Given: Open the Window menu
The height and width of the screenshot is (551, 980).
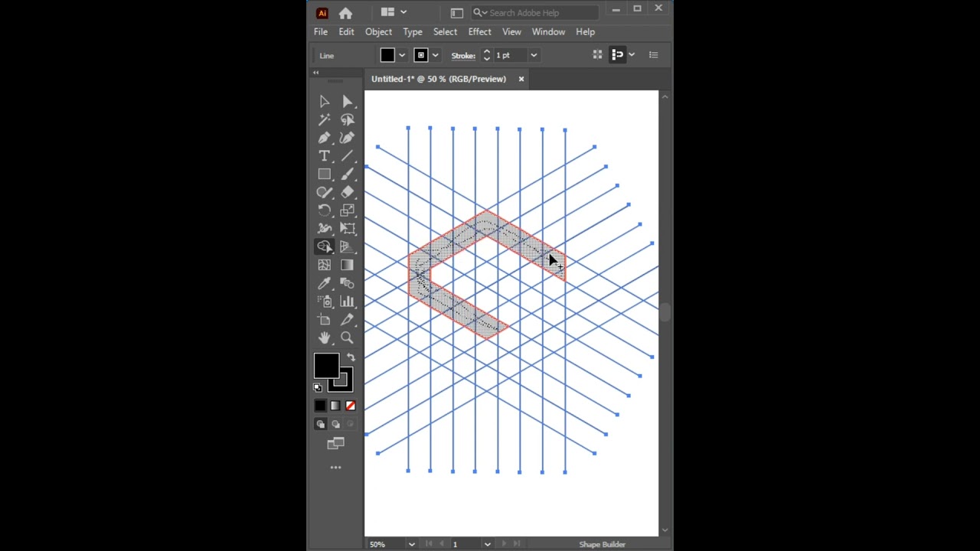Looking at the screenshot, I should (x=548, y=32).
